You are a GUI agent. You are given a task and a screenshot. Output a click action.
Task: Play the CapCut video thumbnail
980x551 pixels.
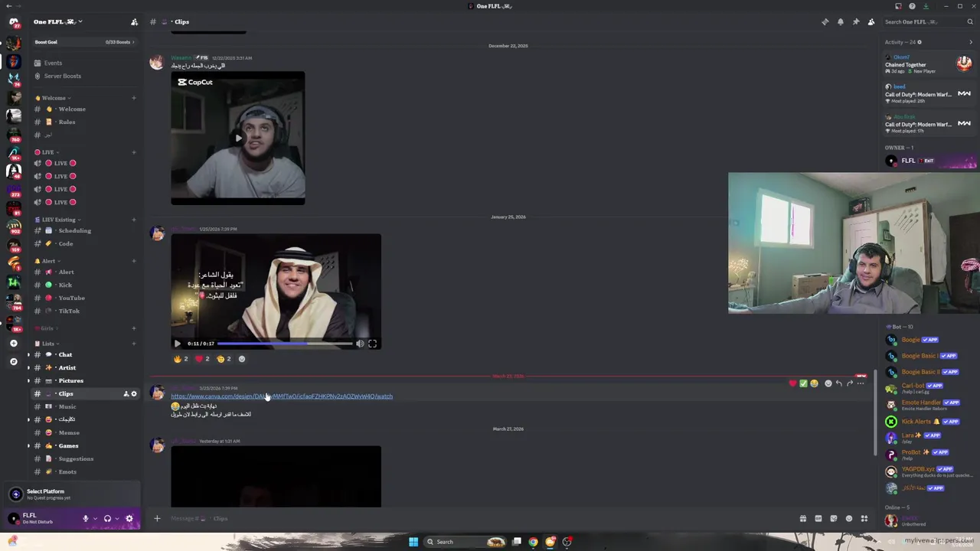(x=238, y=139)
